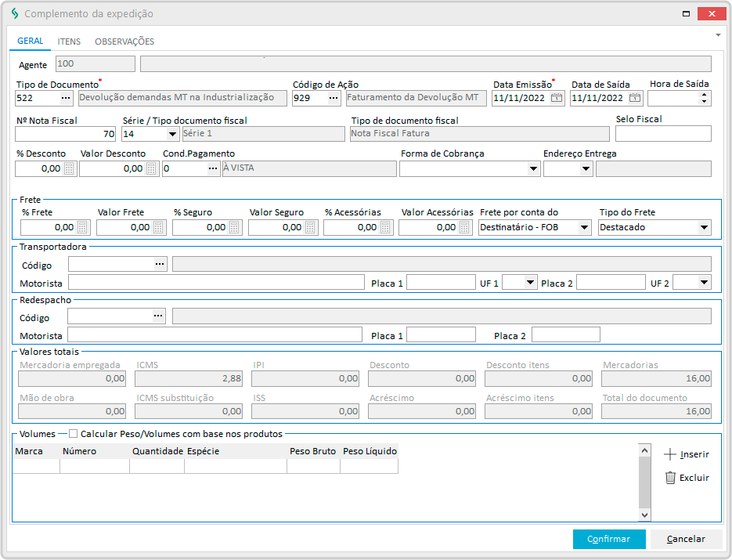
Task: Open Data Emissão calendar picker
Action: pyautogui.click(x=557, y=98)
